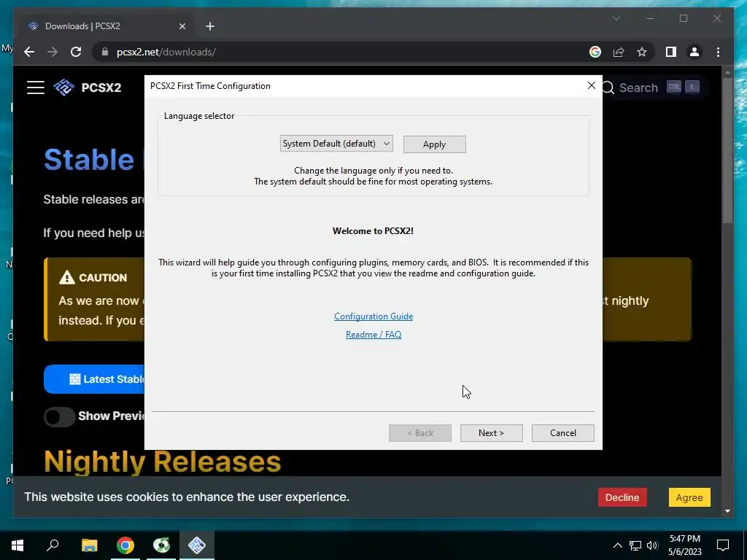Open the Windows Start menu
The width and height of the screenshot is (747, 560).
point(18,545)
